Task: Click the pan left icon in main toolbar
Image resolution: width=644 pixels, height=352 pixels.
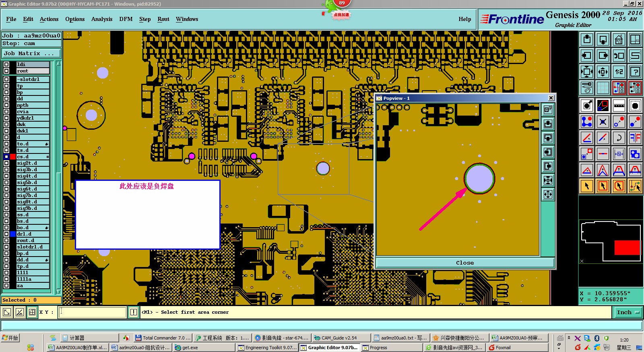Action: click(587, 56)
